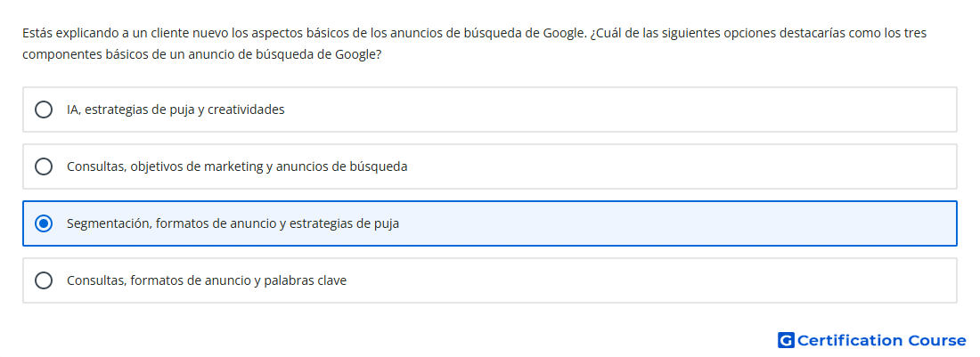This screenshot has width=980, height=357.
Task: Click the question text beginning 'Estás explicando'
Action: pos(474,33)
